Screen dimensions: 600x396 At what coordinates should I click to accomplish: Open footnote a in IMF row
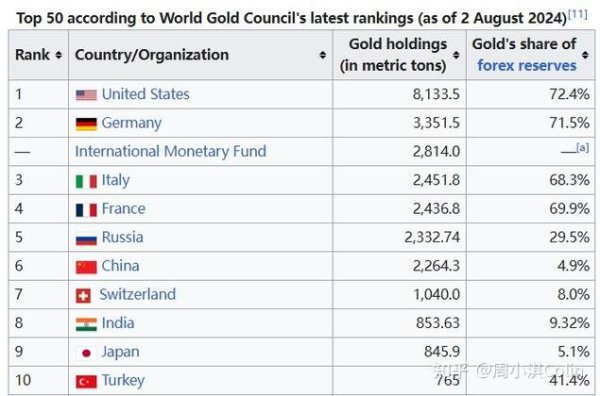582,148
